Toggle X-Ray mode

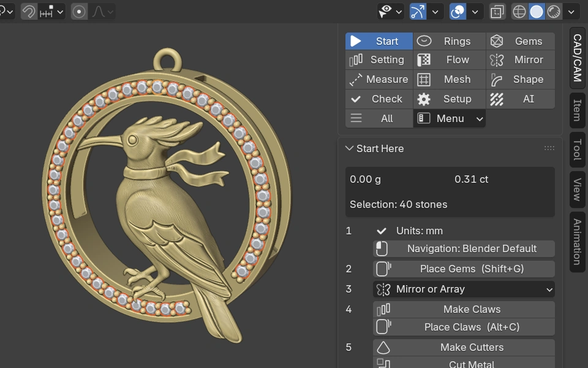tap(497, 12)
